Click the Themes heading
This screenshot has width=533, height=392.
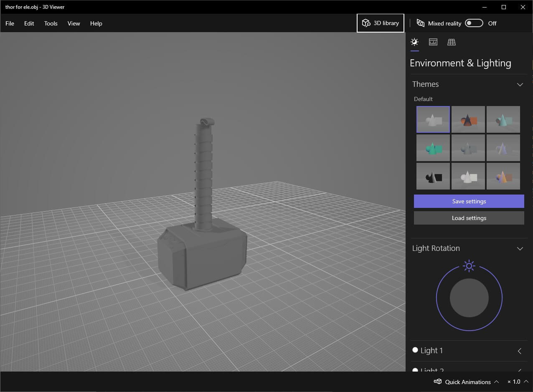tap(425, 84)
